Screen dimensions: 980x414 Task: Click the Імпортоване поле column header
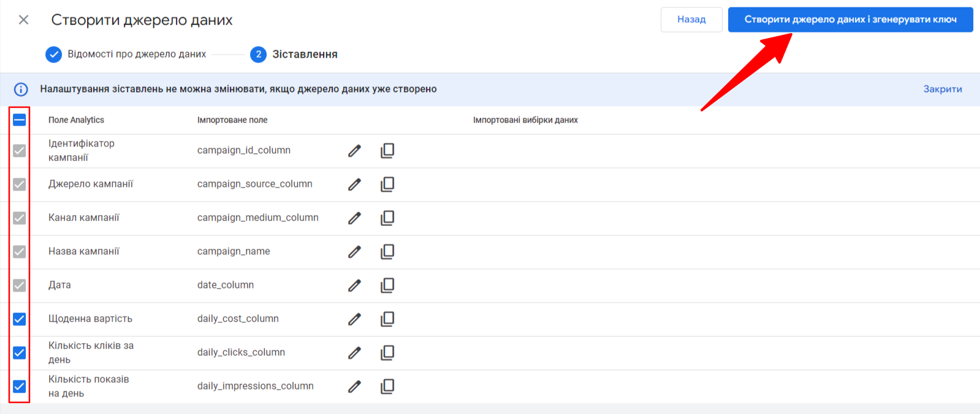(x=232, y=120)
